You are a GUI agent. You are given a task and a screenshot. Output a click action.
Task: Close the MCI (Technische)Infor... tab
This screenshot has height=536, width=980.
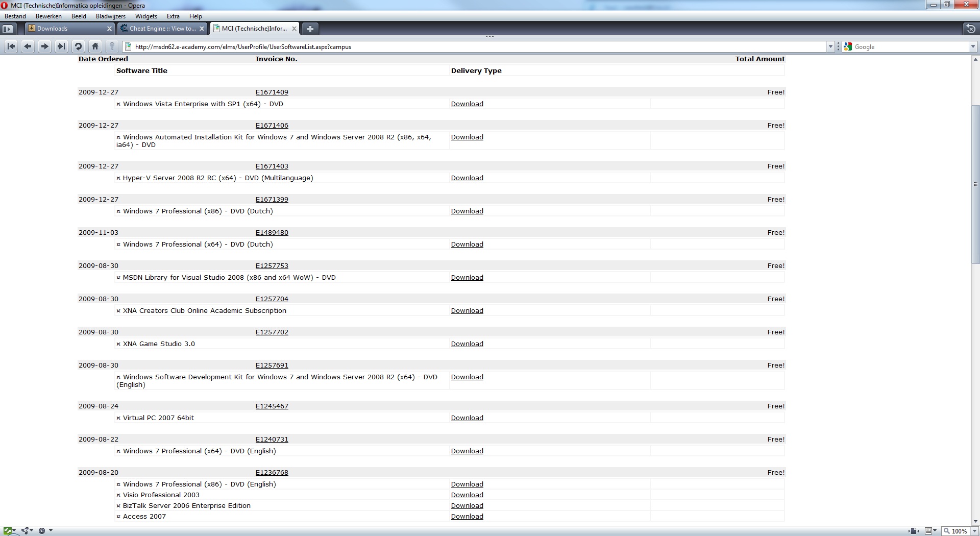294,29
